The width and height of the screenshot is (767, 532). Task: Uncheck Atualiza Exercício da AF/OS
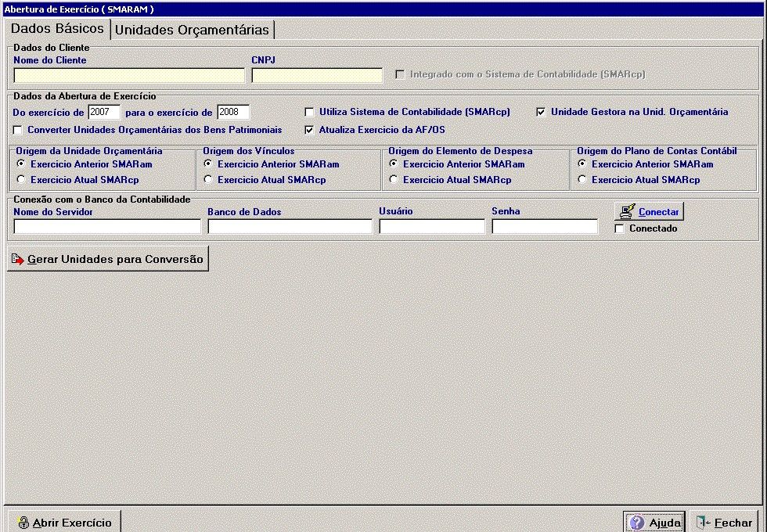(x=310, y=130)
